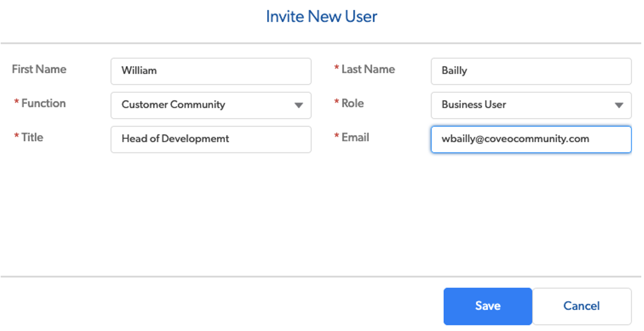Click the dropdown caret inside Function field

pyautogui.click(x=299, y=105)
